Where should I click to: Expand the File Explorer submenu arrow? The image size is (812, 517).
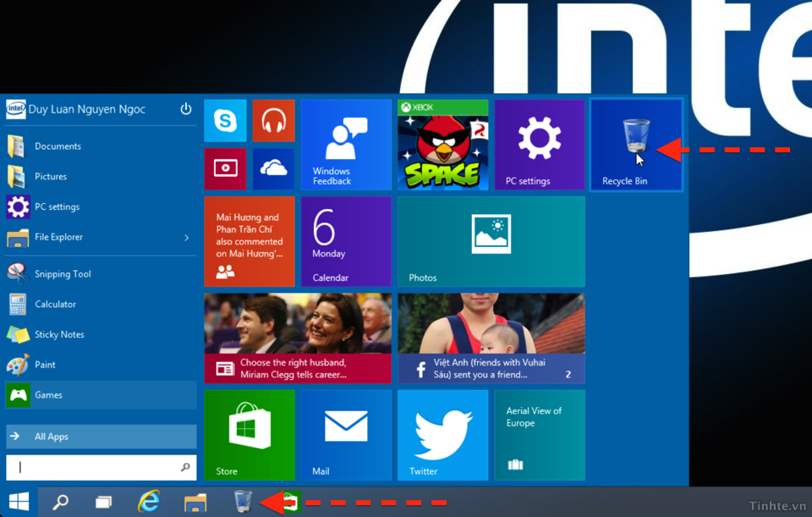coord(187,238)
